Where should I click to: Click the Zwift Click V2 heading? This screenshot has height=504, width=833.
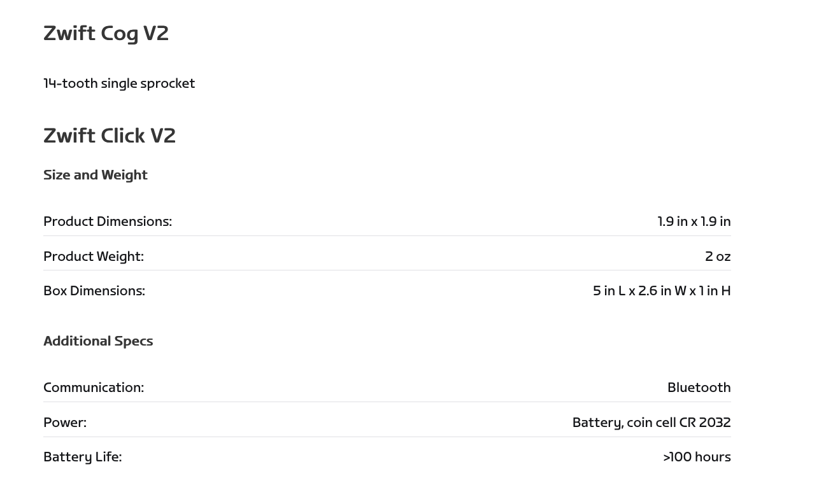(x=109, y=136)
